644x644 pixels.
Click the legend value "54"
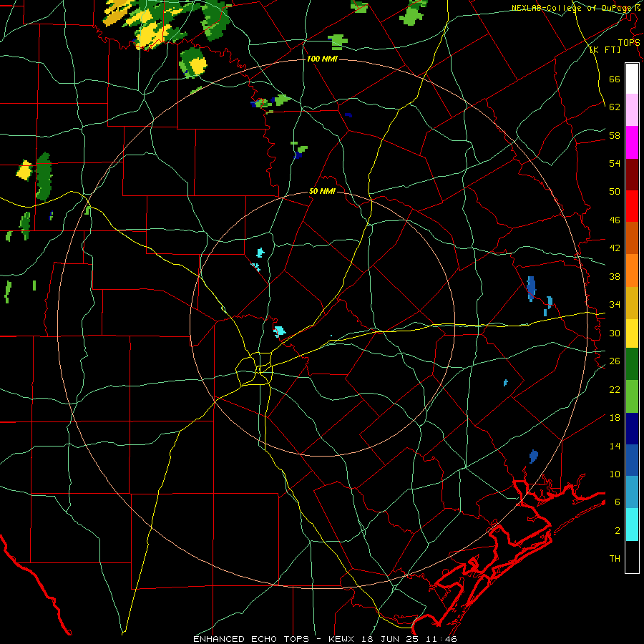click(615, 163)
